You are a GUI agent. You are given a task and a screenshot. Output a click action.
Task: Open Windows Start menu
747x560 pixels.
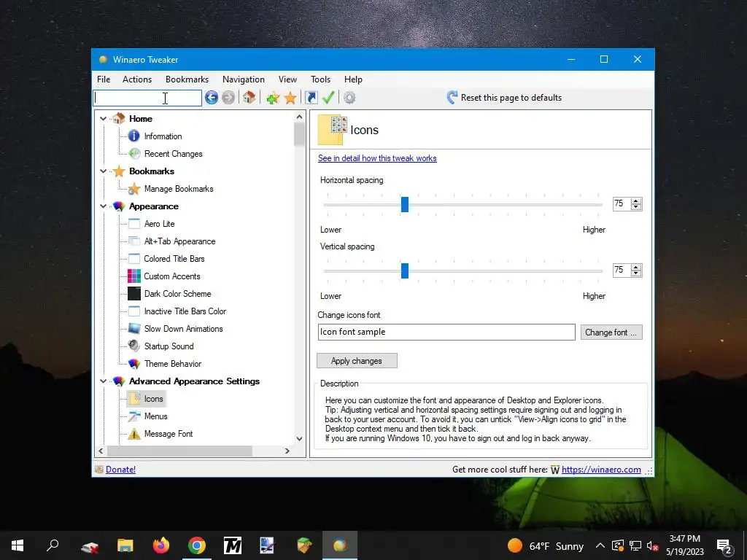coord(18,545)
